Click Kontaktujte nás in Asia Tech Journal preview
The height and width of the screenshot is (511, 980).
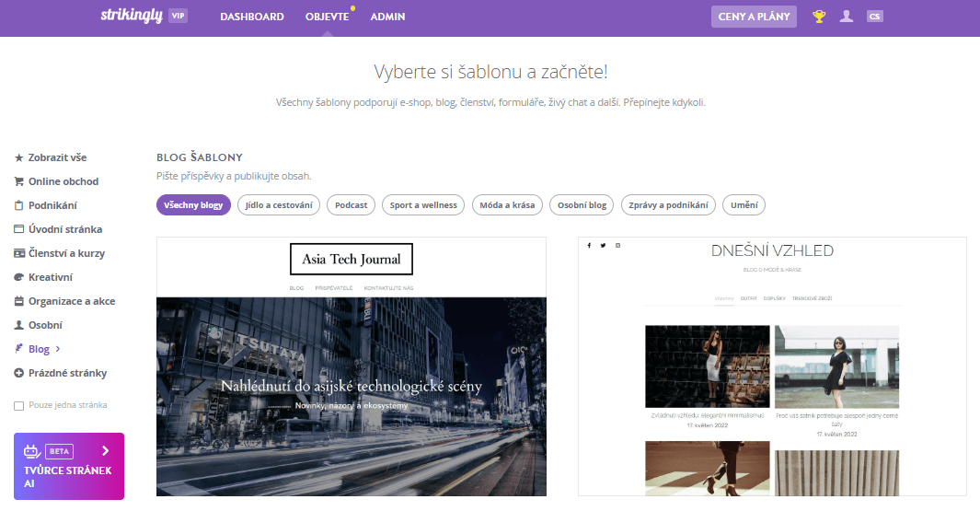pyautogui.click(x=388, y=288)
